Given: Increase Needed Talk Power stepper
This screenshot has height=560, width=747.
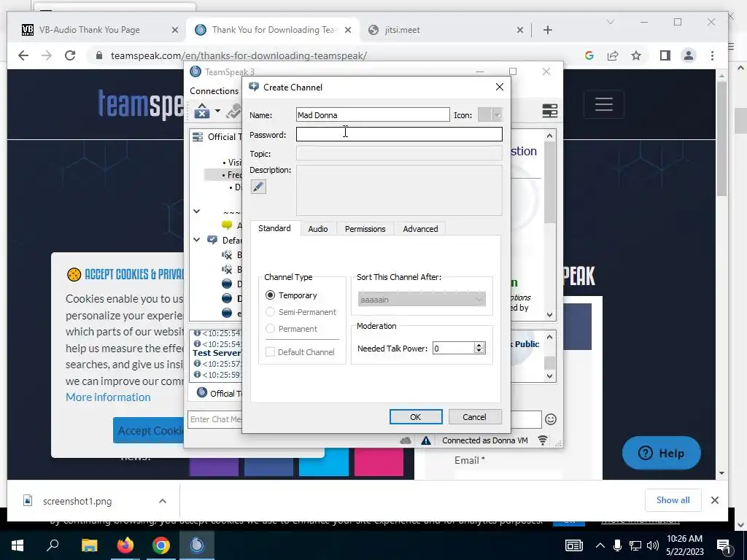Looking at the screenshot, I should tap(479, 345).
